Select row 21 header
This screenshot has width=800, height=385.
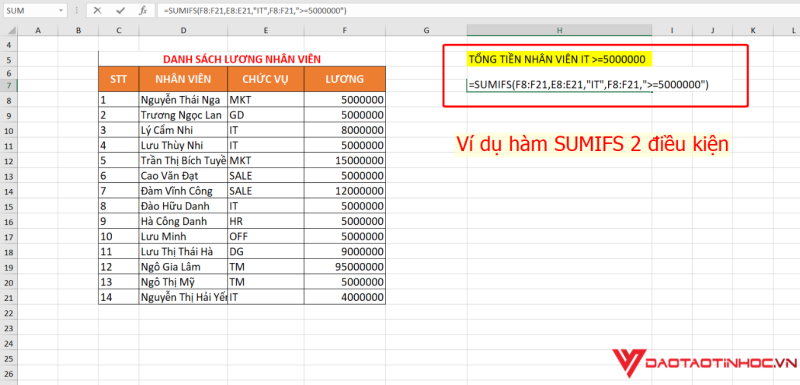coord(9,298)
